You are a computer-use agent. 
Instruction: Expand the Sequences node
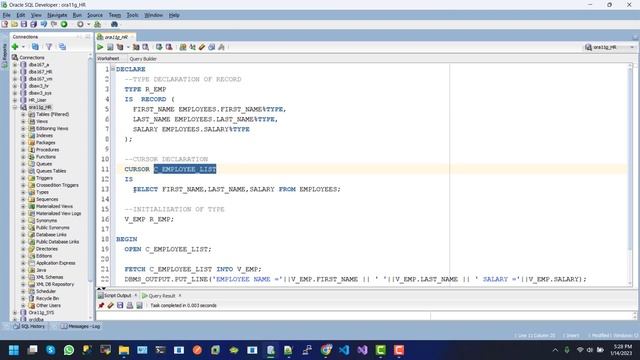point(23,199)
